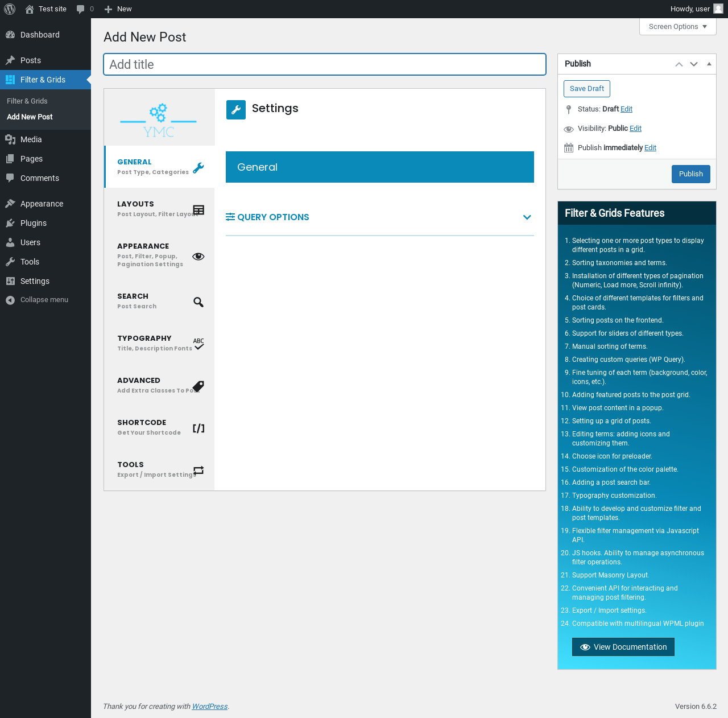Viewport: 728px width, 718px height.
Task: Click the tag icon on Advanced tab
Action: [198, 386]
